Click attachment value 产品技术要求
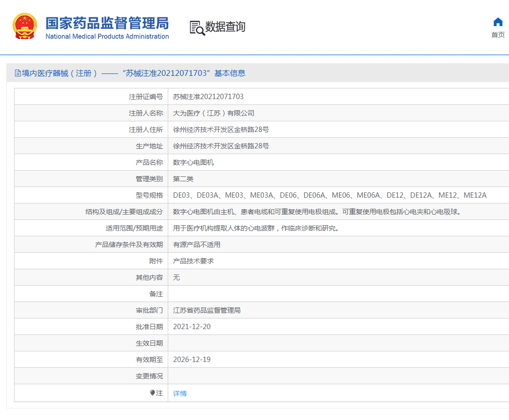This screenshot has height=420, width=509. 193,261
